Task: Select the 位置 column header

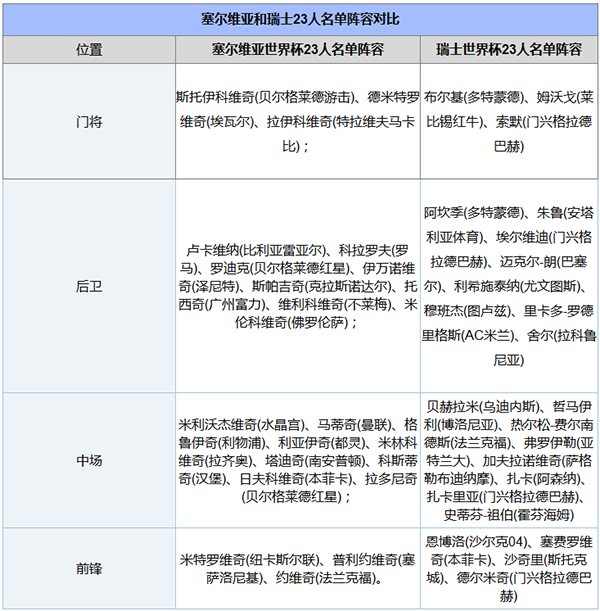Action: 89,49
